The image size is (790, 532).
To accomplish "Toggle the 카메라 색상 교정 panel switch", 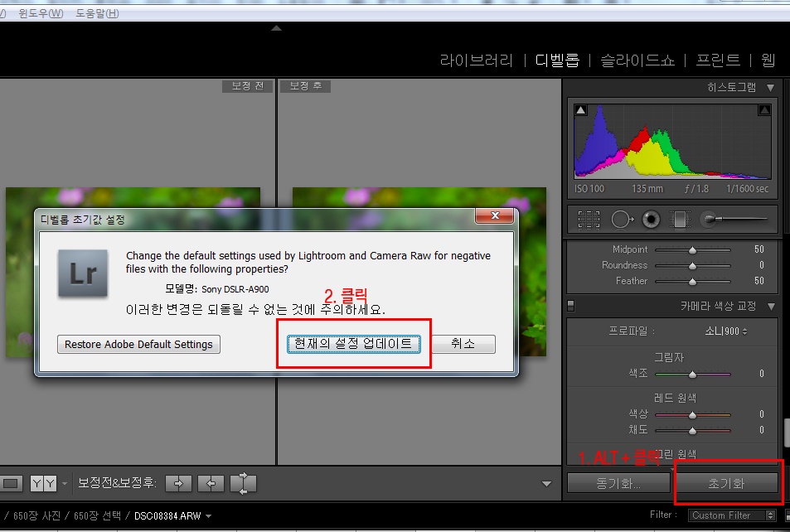I will (570, 306).
